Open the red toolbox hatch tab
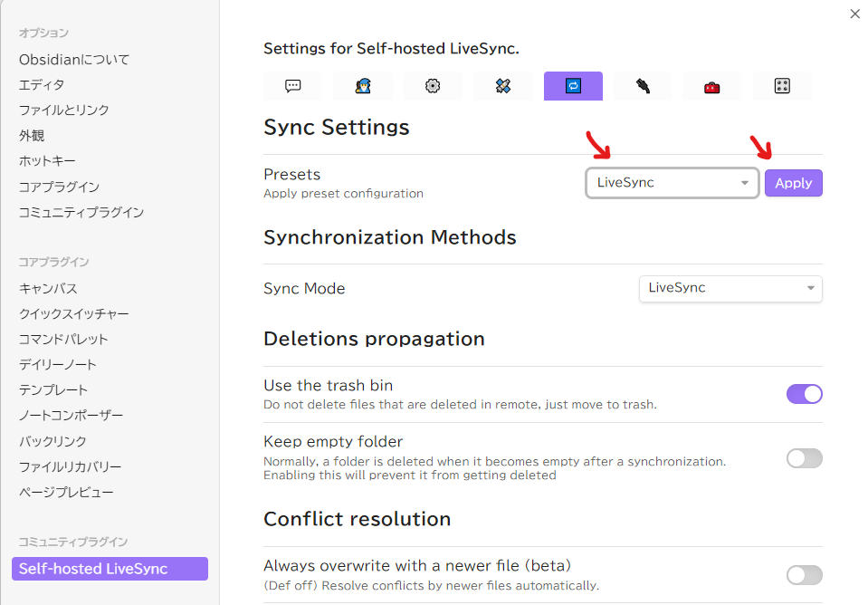Image resolution: width=868 pixels, height=605 pixels. [x=712, y=86]
